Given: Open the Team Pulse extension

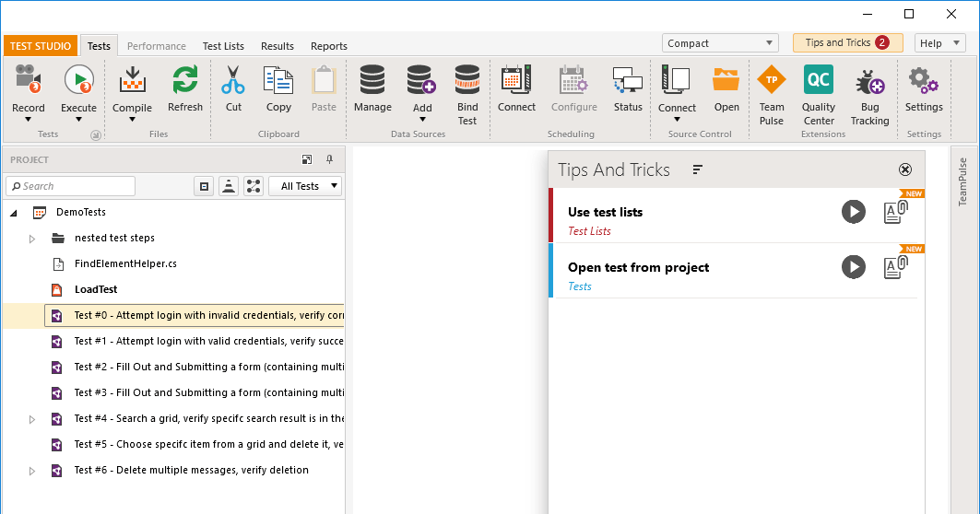Looking at the screenshot, I should (x=772, y=81).
